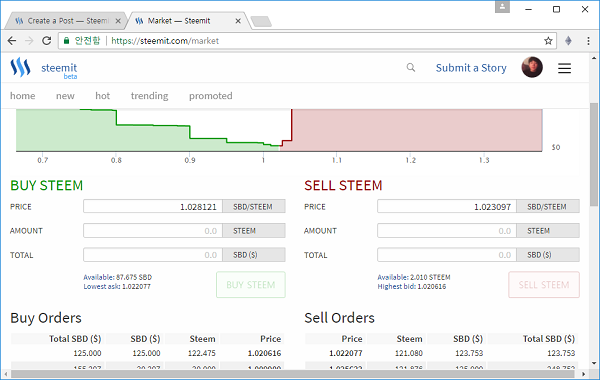Click sell order price 1.022077
600x380 pixels.
point(346,353)
